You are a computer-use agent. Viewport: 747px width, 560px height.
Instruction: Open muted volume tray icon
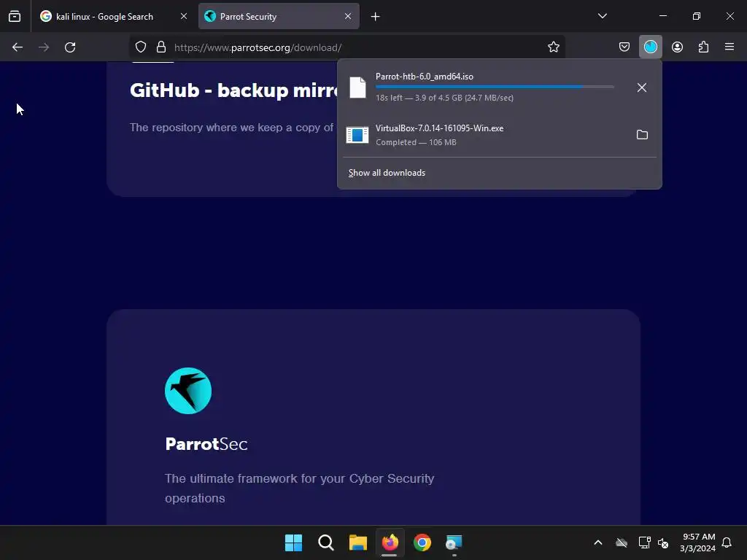click(x=663, y=542)
